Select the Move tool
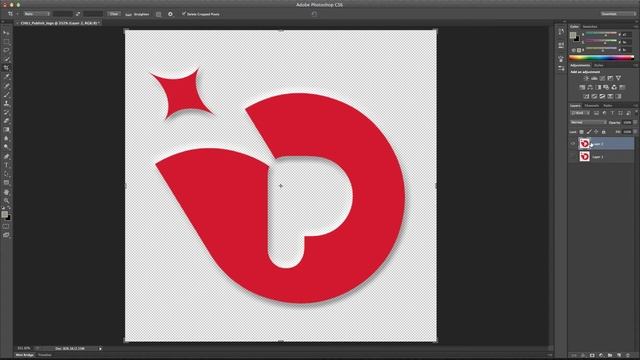The image size is (640, 360). (x=6, y=33)
